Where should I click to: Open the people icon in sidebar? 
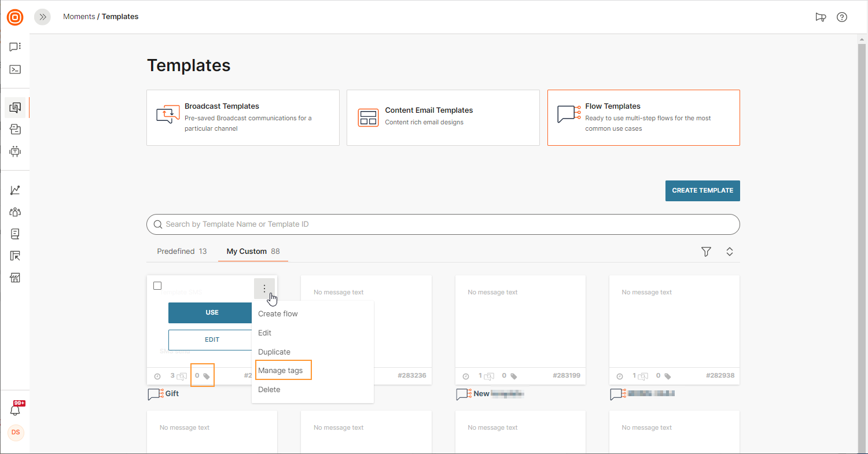coord(15,212)
